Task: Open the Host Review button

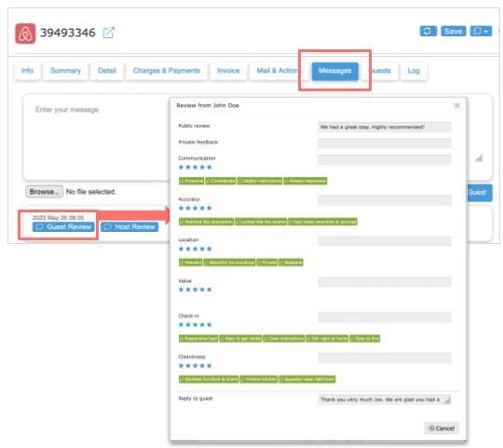Action: point(129,227)
